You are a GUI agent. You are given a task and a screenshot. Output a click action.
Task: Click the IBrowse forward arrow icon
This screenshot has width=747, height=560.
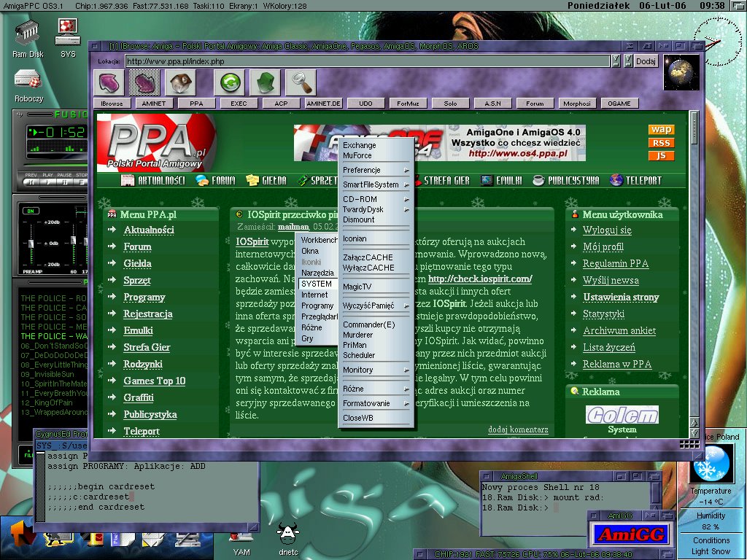click(145, 82)
